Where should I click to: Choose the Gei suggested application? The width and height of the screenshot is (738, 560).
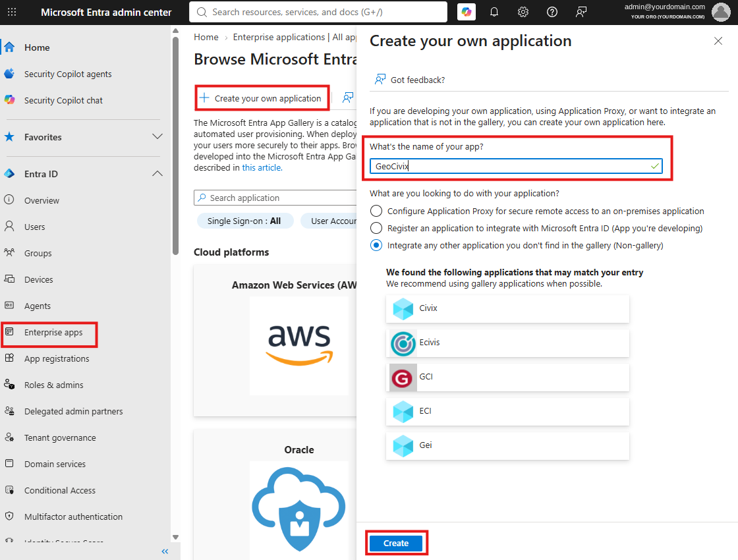(x=507, y=446)
